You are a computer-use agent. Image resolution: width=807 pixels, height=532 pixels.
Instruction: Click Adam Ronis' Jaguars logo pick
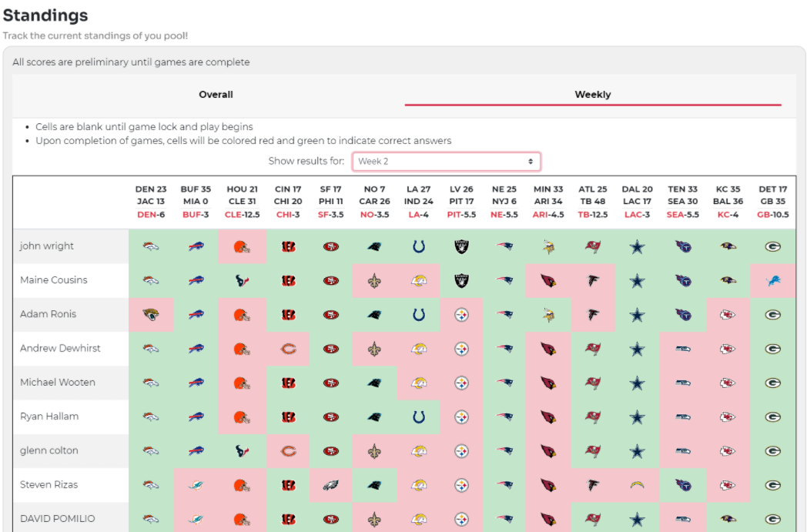[x=151, y=315]
